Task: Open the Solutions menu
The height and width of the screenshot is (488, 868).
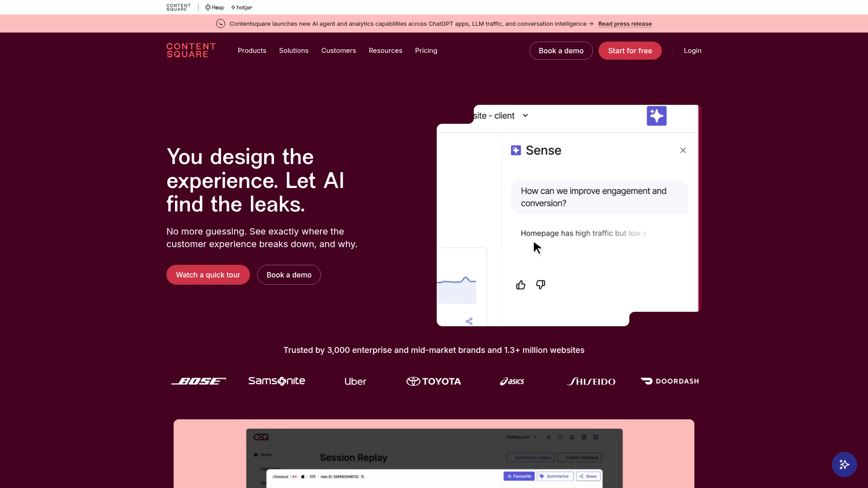Action: pyautogui.click(x=294, y=51)
